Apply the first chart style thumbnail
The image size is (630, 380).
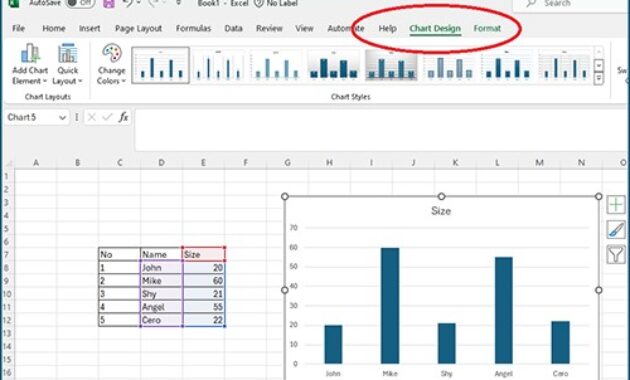(x=160, y=65)
